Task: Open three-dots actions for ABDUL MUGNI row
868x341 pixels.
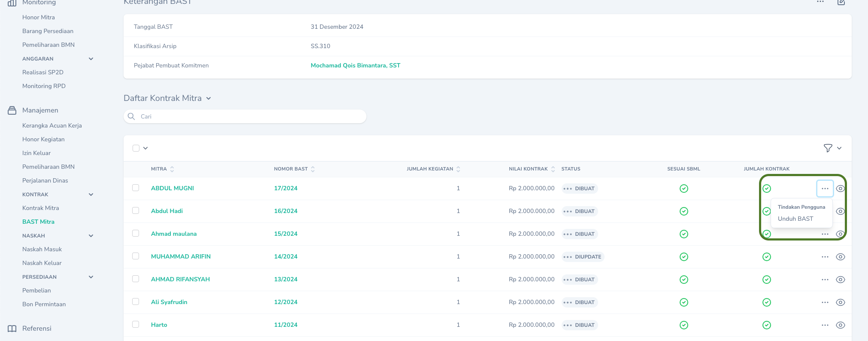Action: [825, 189]
